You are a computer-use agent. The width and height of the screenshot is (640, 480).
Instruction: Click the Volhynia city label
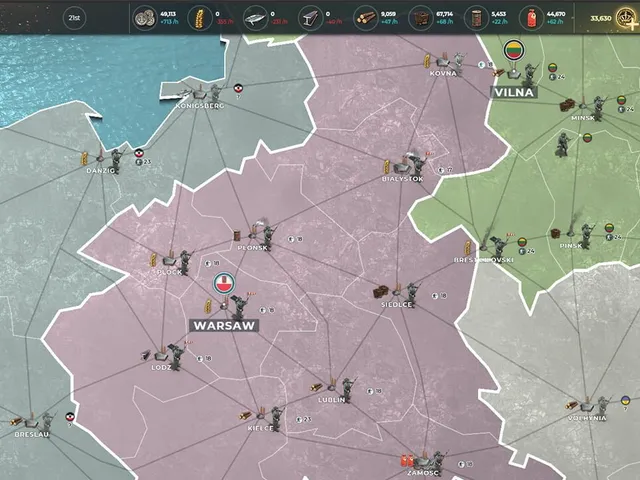point(587,418)
